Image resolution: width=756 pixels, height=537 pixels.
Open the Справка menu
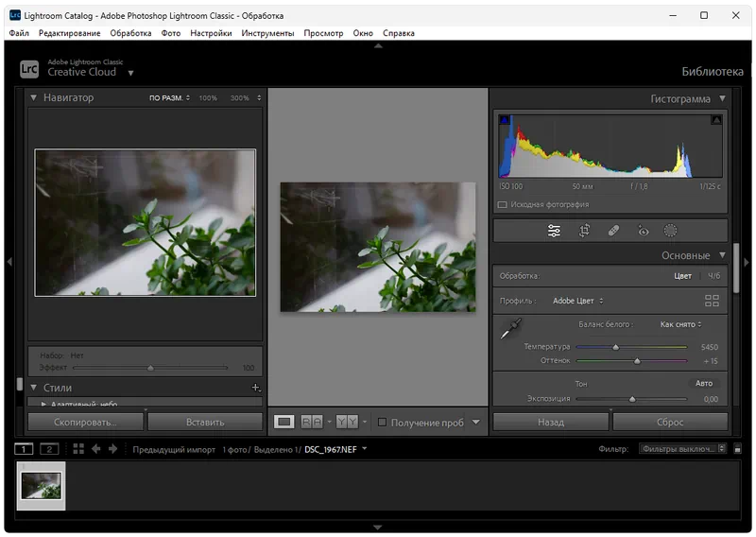pyautogui.click(x=398, y=33)
